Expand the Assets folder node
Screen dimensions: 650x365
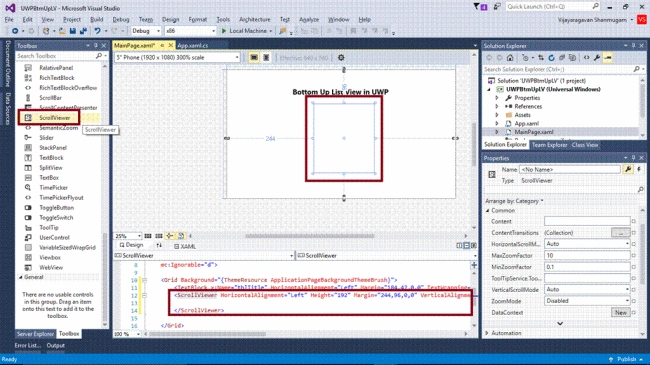click(497, 115)
